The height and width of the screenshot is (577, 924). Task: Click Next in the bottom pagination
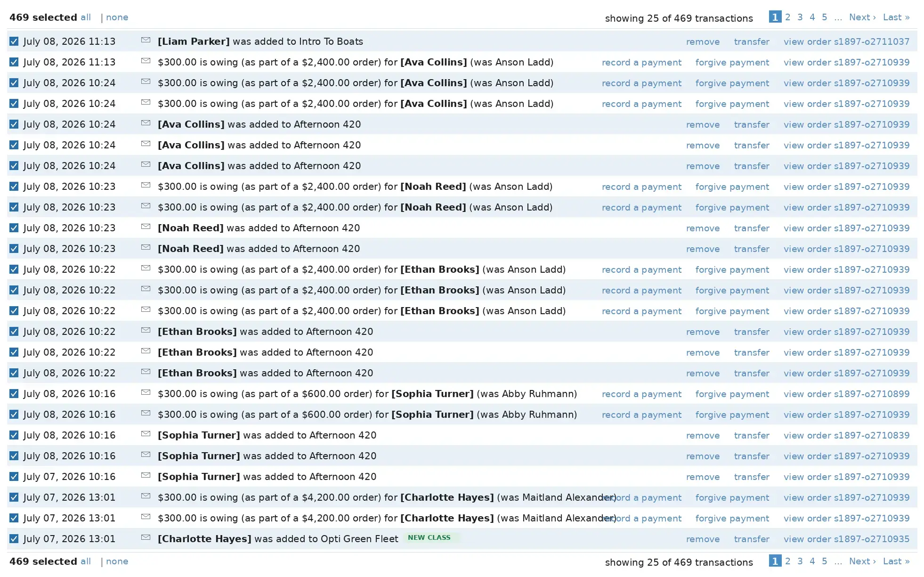click(862, 561)
